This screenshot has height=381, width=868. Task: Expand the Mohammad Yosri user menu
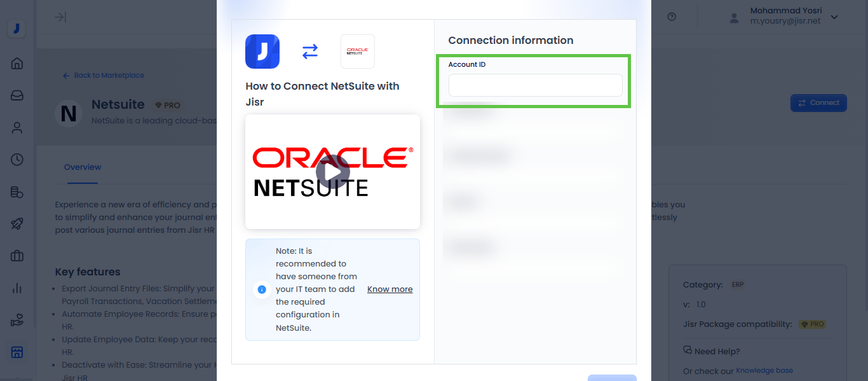[x=834, y=17]
